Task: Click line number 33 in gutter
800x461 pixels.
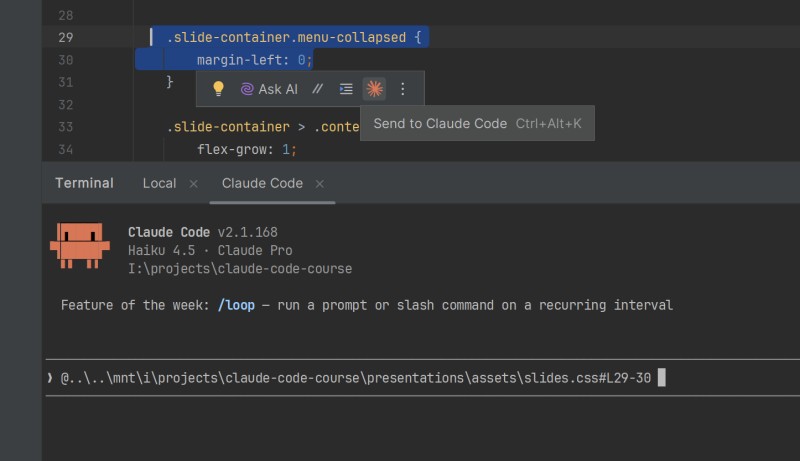Action: click(x=65, y=126)
